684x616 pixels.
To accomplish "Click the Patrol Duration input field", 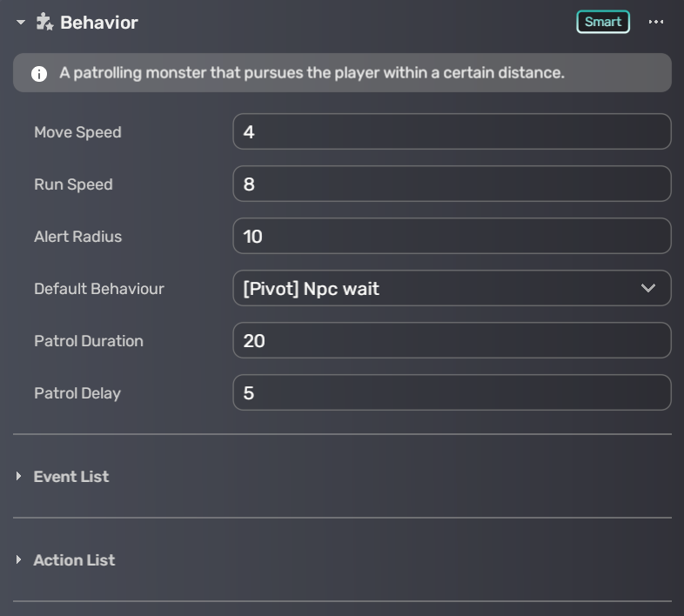I will [x=452, y=341].
